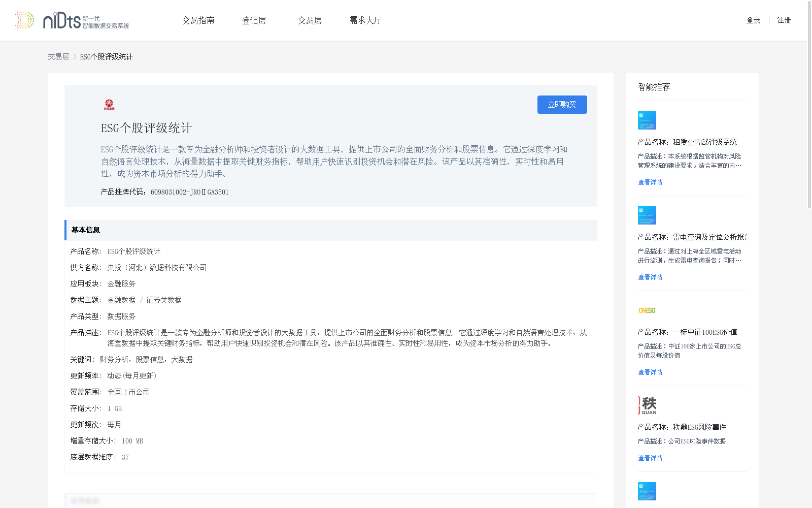Open the 登记层 menu
Screen dimensions: 812x508
point(254,20)
